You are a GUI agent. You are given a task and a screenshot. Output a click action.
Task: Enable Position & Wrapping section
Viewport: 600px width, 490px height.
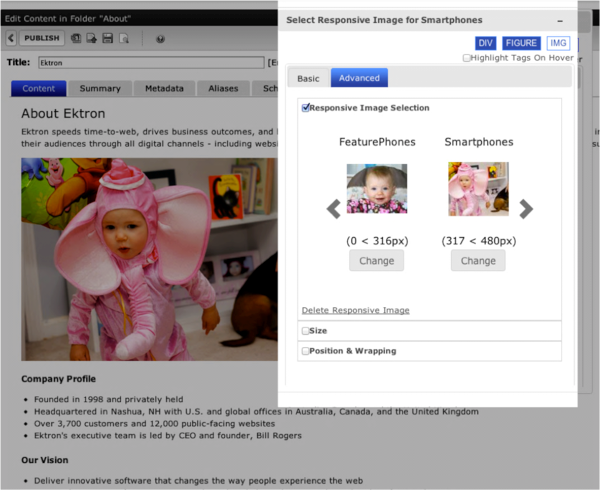(x=305, y=351)
